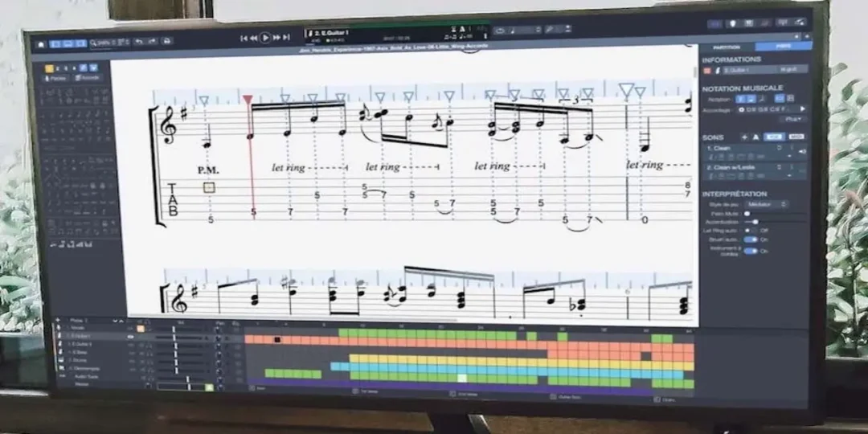Switch sound engine to RSE
Screen dimensions: 868x434
(775, 137)
